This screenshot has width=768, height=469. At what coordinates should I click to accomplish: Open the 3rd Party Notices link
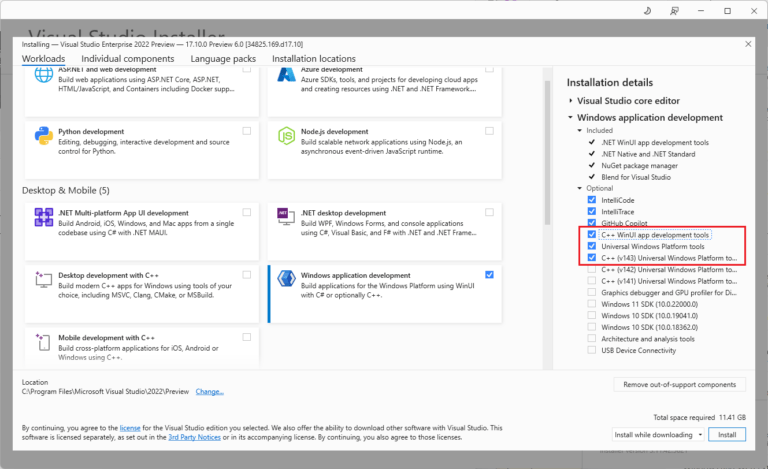194,437
